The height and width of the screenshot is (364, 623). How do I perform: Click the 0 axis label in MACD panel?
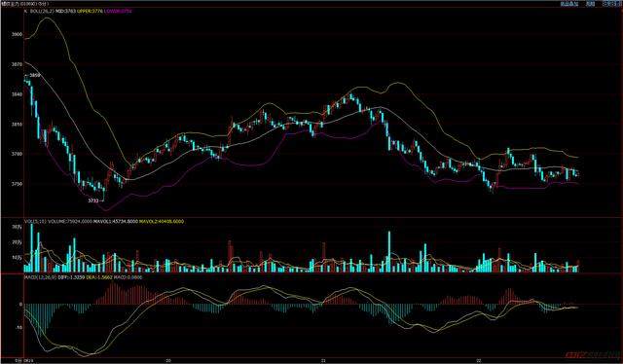point(20,305)
